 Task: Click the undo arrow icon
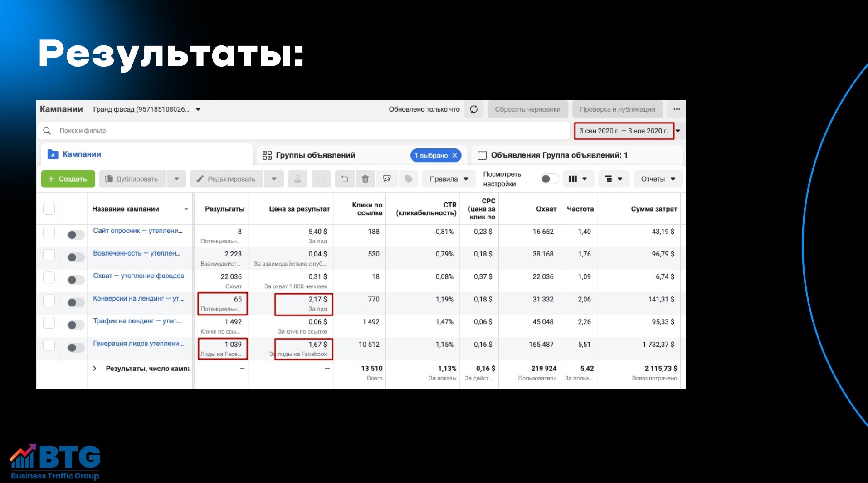click(x=345, y=179)
